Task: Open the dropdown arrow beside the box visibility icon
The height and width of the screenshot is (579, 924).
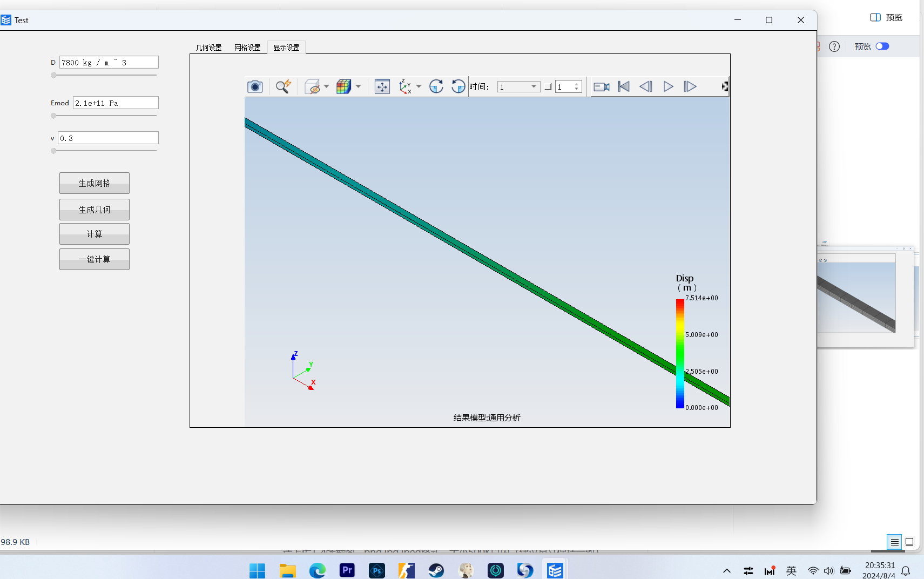Action: 326,86
